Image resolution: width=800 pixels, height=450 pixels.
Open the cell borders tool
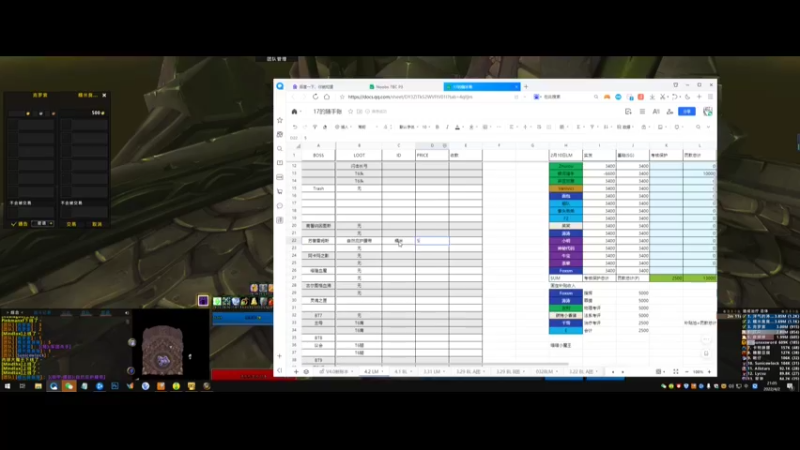486,127
